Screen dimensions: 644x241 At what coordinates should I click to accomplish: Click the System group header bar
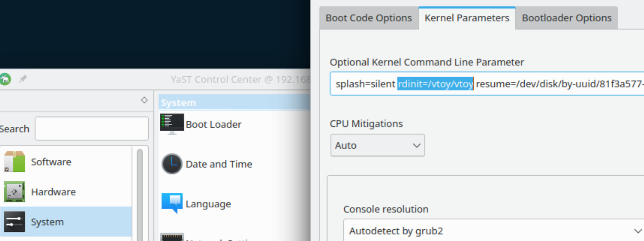pos(234,102)
